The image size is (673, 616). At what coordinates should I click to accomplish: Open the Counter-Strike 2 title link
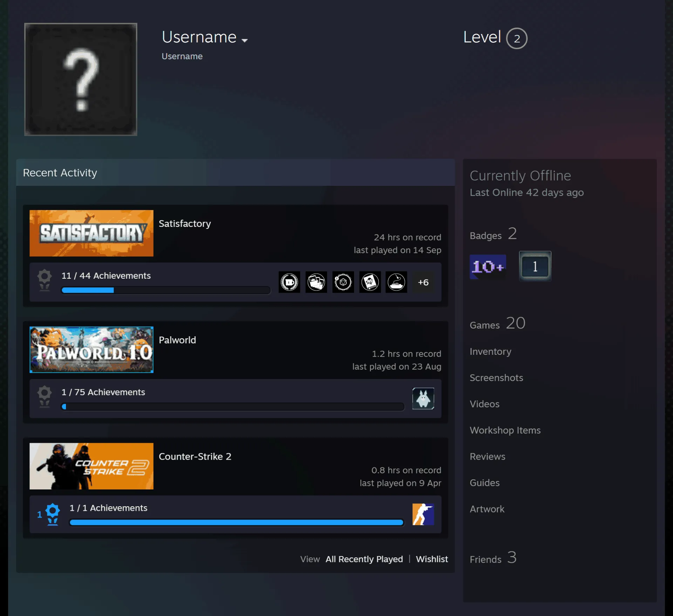tap(195, 456)
